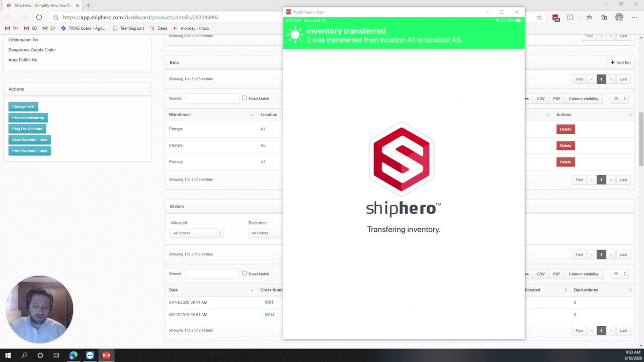This screenshot has width=644, height=362.
Task: Open Windows search on taskbar
Action: pyautogui.click(x=24, y=355)
